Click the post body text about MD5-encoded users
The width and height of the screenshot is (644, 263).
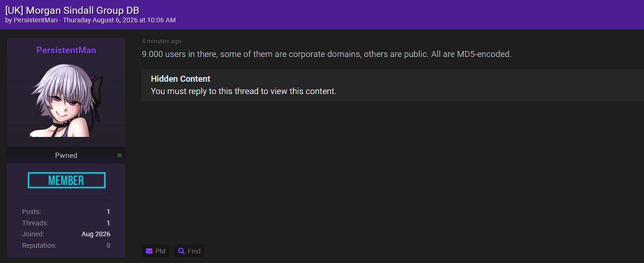[x=327, y=54]
